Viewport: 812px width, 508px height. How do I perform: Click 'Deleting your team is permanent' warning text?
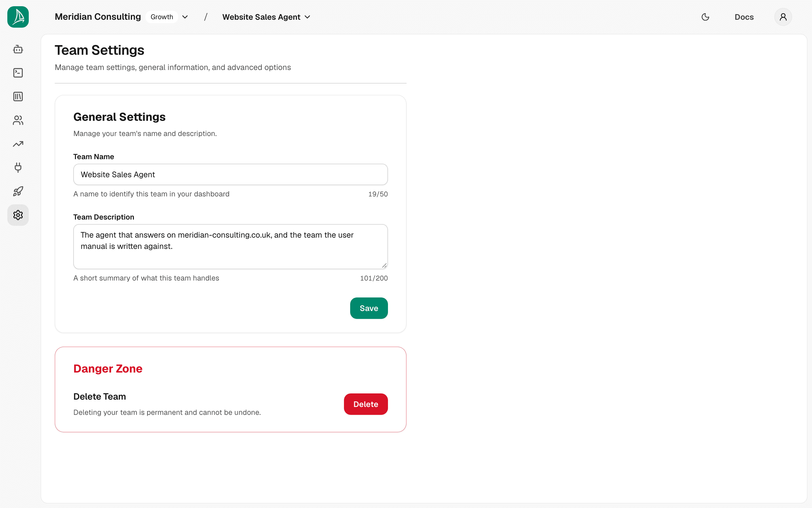167,413
